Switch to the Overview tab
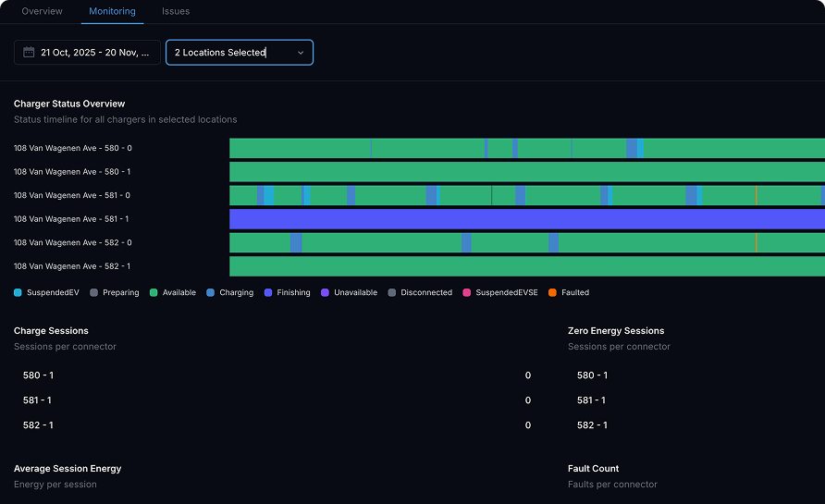This screenshot has height=504, width=825. [42, 11]
